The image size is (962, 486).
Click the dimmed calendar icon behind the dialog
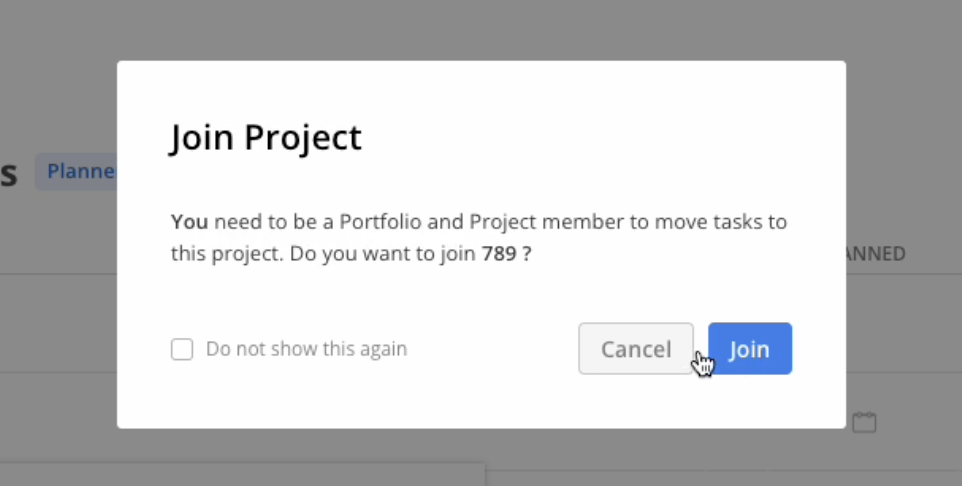coord(864,422)
